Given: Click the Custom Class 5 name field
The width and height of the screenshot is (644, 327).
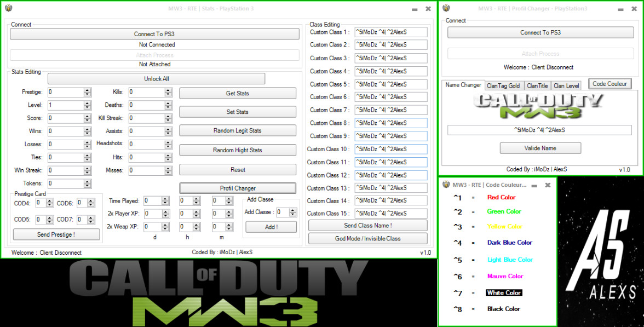Looking at the screenshot, I should pyautogui.click(x=391, y=84).
